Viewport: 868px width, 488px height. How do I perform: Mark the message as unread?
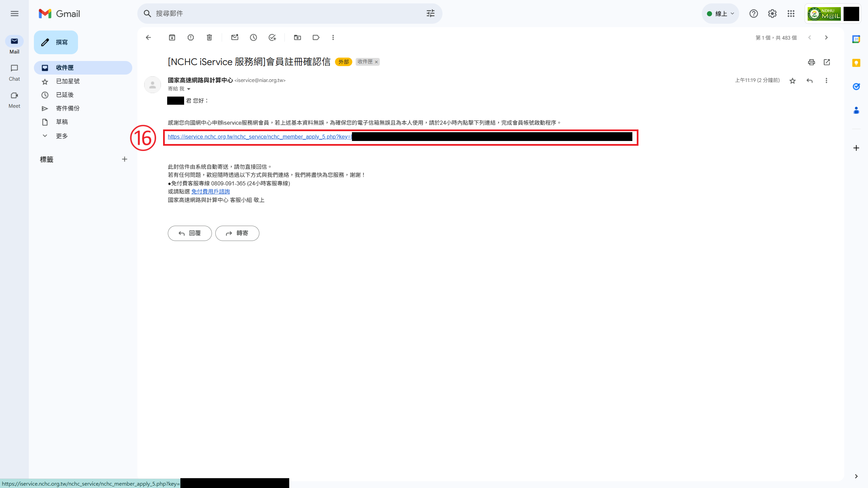[235, 38]
